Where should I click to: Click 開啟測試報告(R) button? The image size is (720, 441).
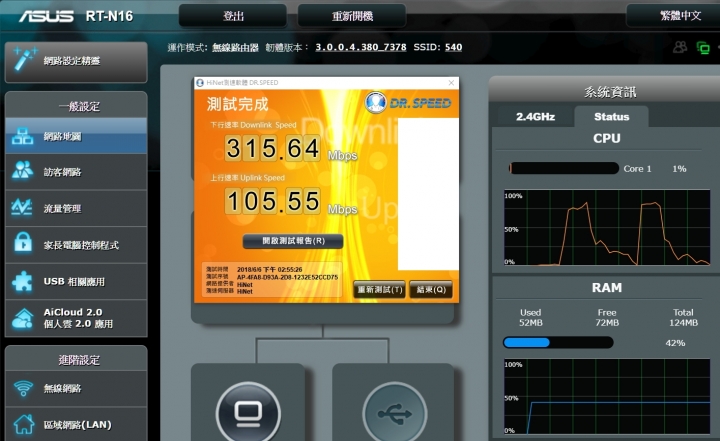[293, 241]
